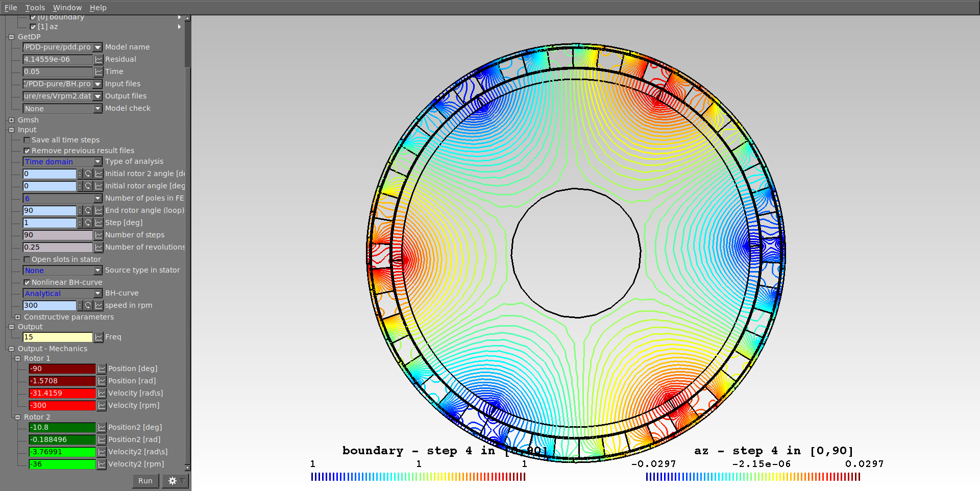This screenshot has width=980, height=491.
Task: Open the Tools menu
Action: pos(35,7)
